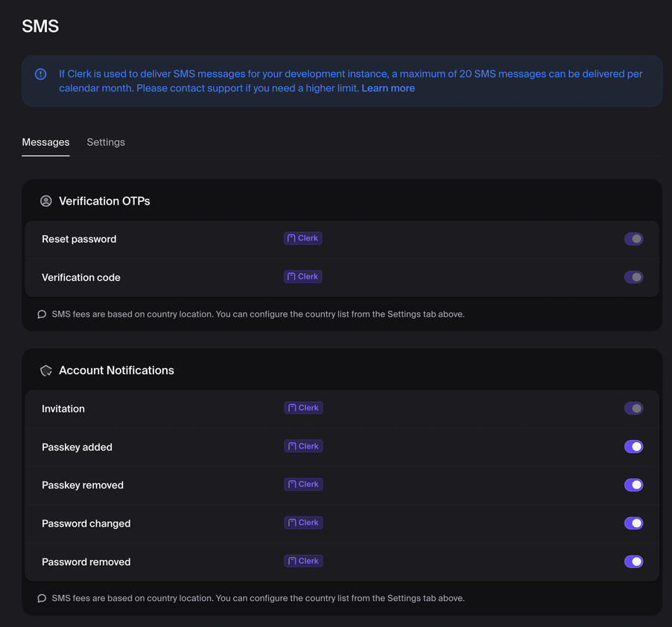Click the info icon in the SMS limit banner
The height and width of the screenshot is (627, 672).
pos(40,74)
